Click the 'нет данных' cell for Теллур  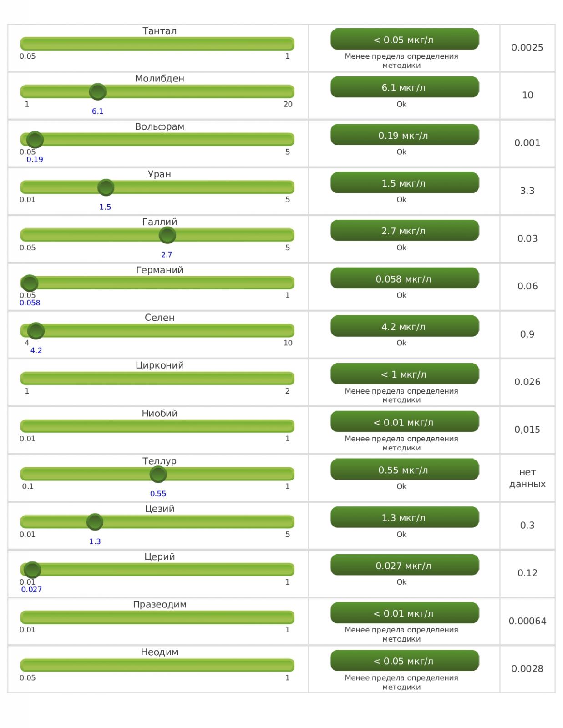(527, 478)
